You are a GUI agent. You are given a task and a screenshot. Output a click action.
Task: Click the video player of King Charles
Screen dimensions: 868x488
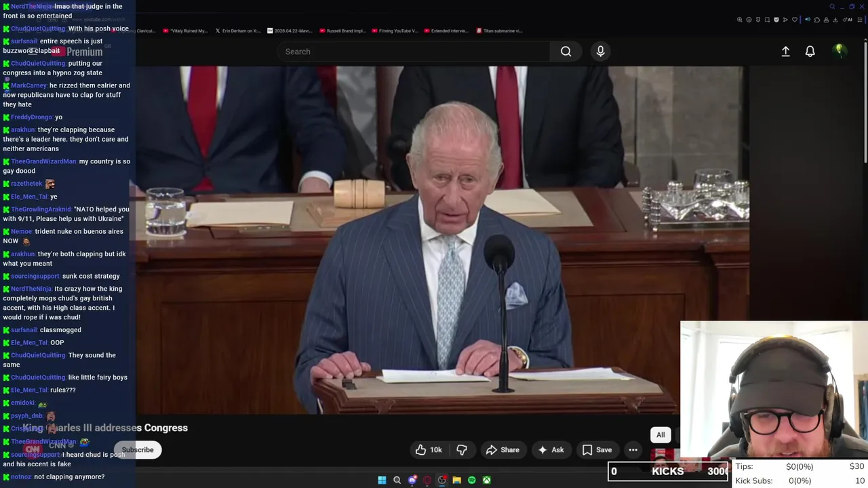click(442, 240)
